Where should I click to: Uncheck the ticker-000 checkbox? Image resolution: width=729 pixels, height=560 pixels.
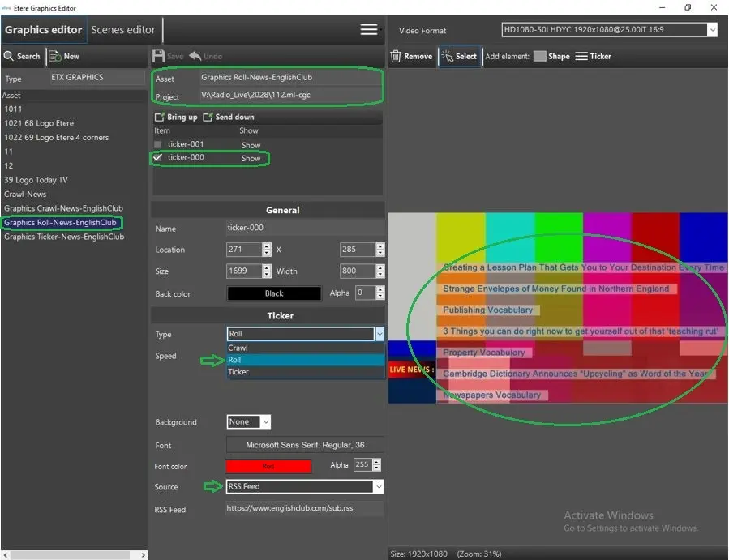click(159, 158)
